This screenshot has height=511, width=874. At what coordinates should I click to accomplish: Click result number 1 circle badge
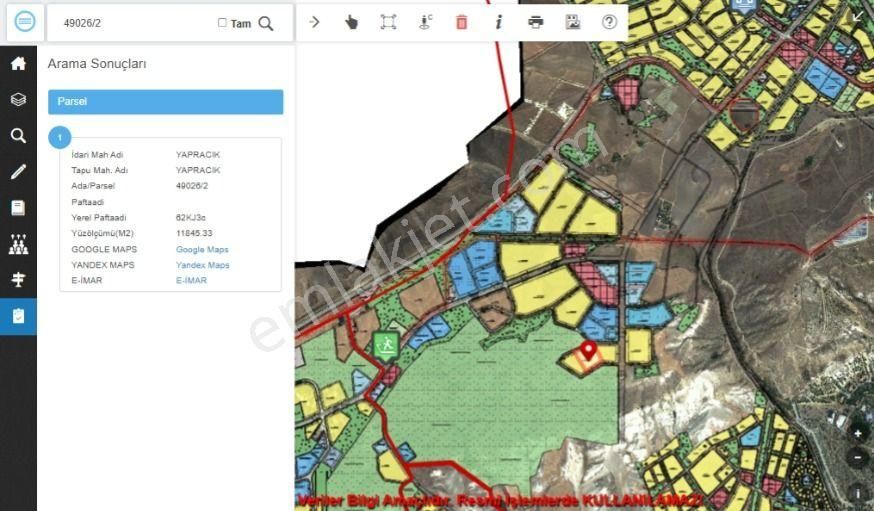(60, 137)
